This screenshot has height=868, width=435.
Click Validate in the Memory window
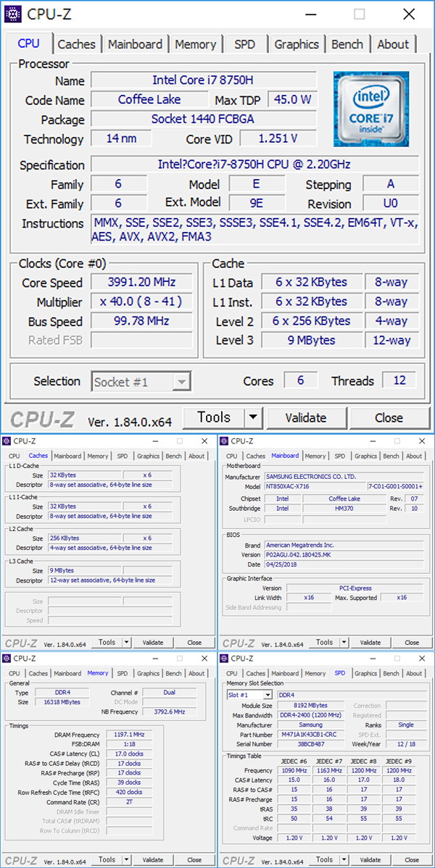153,860
